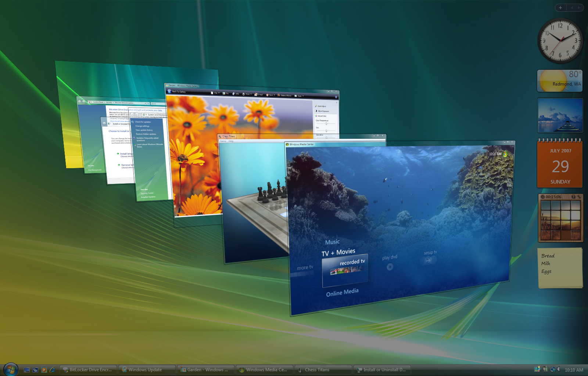Open Install or Uninstall taskbar button
This screenshot has height=376, width=588.
click(x=382, y=370)
